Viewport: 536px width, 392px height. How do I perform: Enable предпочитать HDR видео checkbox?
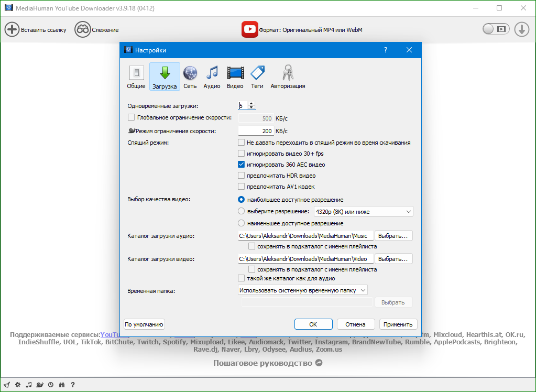[x=242, y=176]
